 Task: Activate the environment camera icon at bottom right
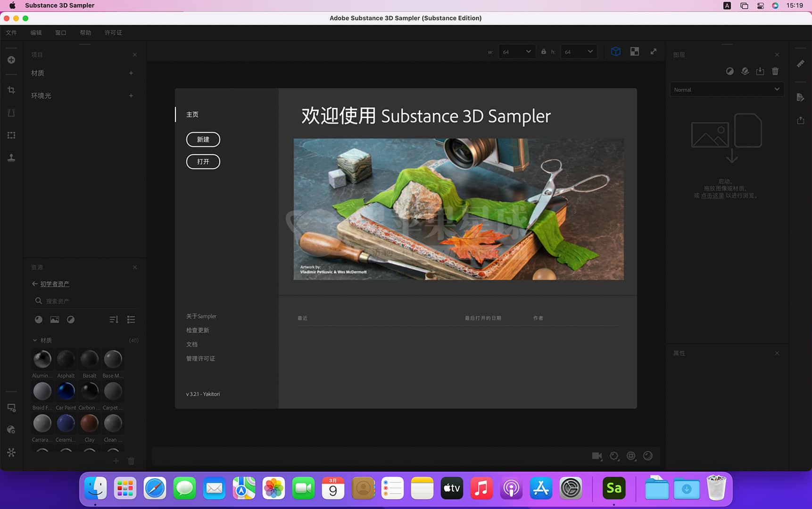pos(597,456)
